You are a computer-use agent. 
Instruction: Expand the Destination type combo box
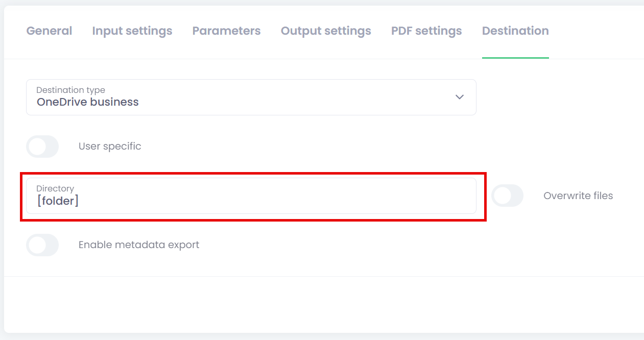(x=251, y=97)
